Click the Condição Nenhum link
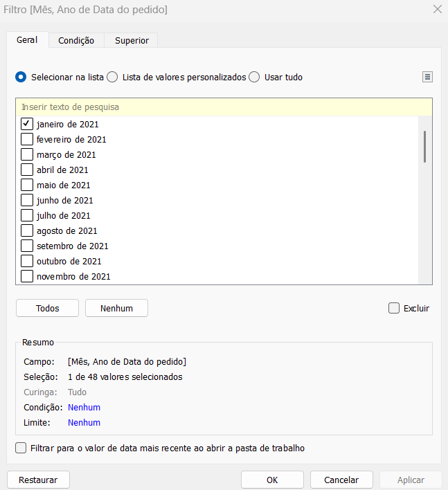The height and width of the screenshot is (490, 448). coord(84,407)
